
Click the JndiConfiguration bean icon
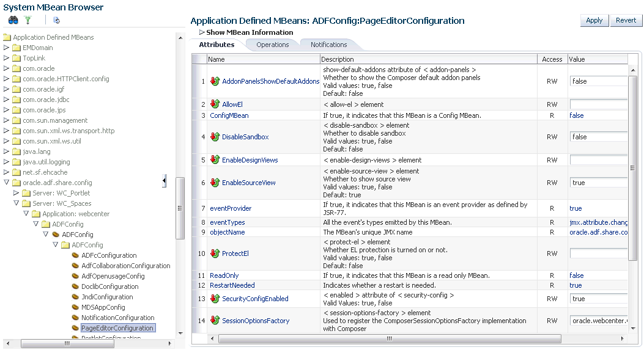click(x=75, y=297)
